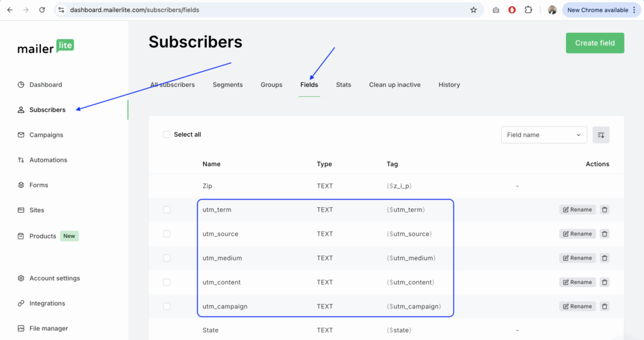Switch to Groups tab
Screen dimensions: 644x340
point(272,85)
